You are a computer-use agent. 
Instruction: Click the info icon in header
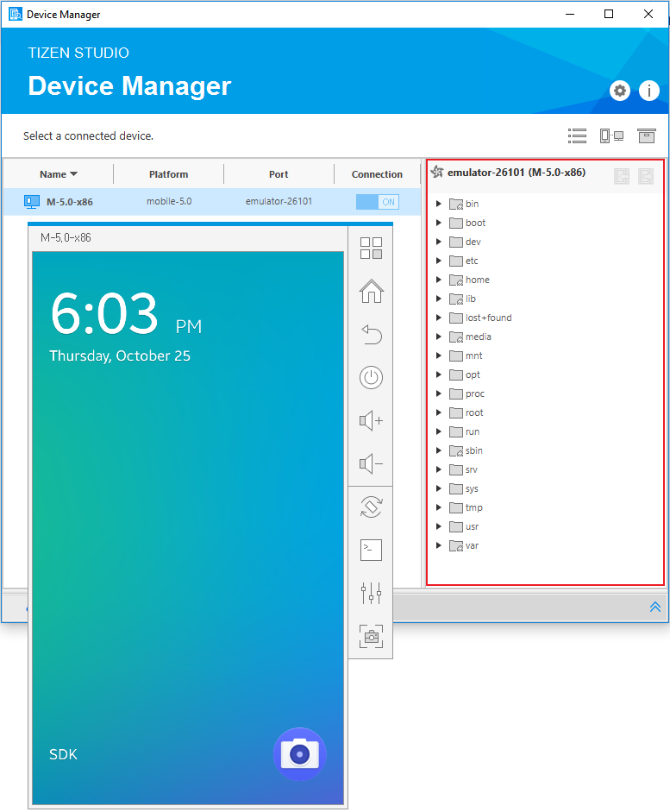coord(648,91)
